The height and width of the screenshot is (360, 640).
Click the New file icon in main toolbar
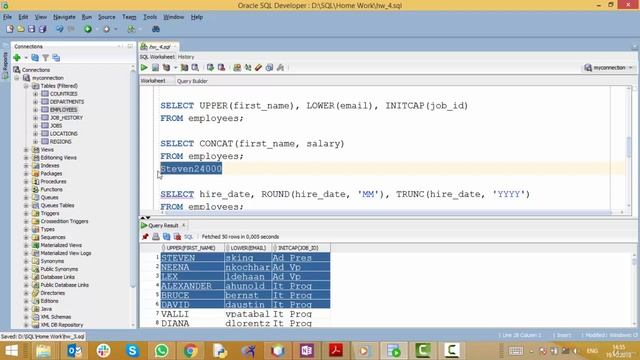tap(10, 29)
